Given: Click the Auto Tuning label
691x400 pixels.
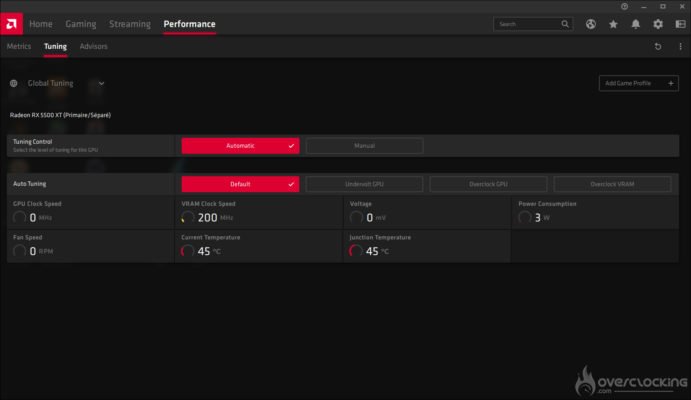Looking at the screenshot, I should point(30,184).
